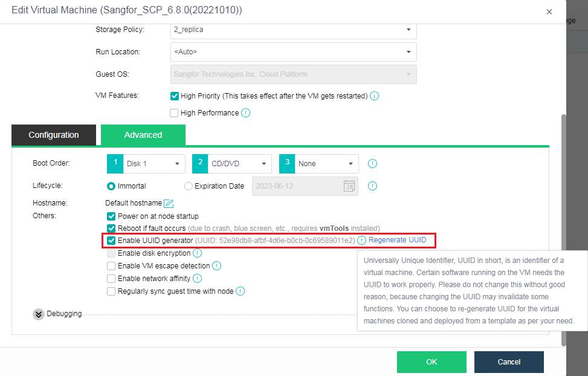Click info icon beside Enable disk encryption

196,253
